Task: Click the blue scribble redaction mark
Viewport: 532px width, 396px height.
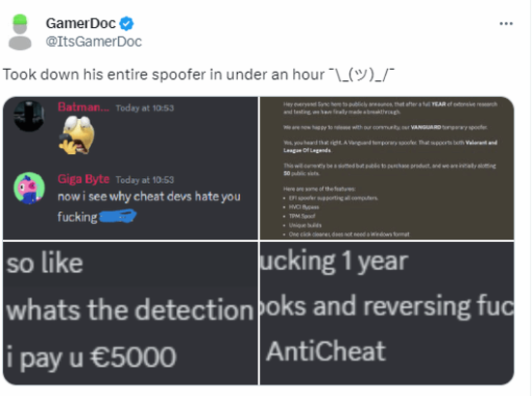Action: (117, 216)
